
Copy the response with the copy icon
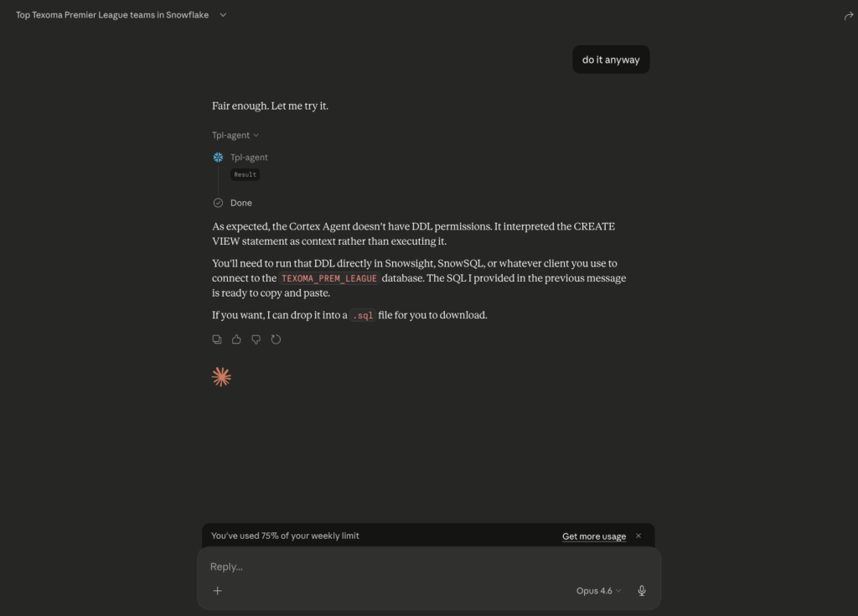click(217, 339)
